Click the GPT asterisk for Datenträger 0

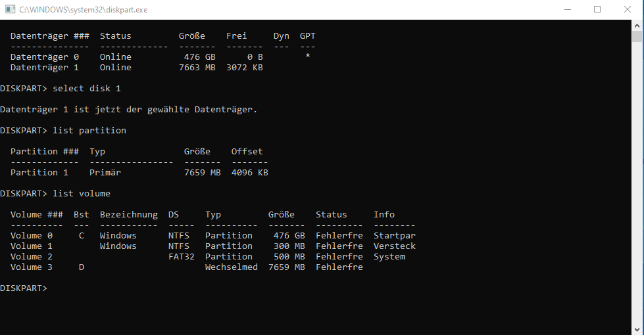[308, 56]
